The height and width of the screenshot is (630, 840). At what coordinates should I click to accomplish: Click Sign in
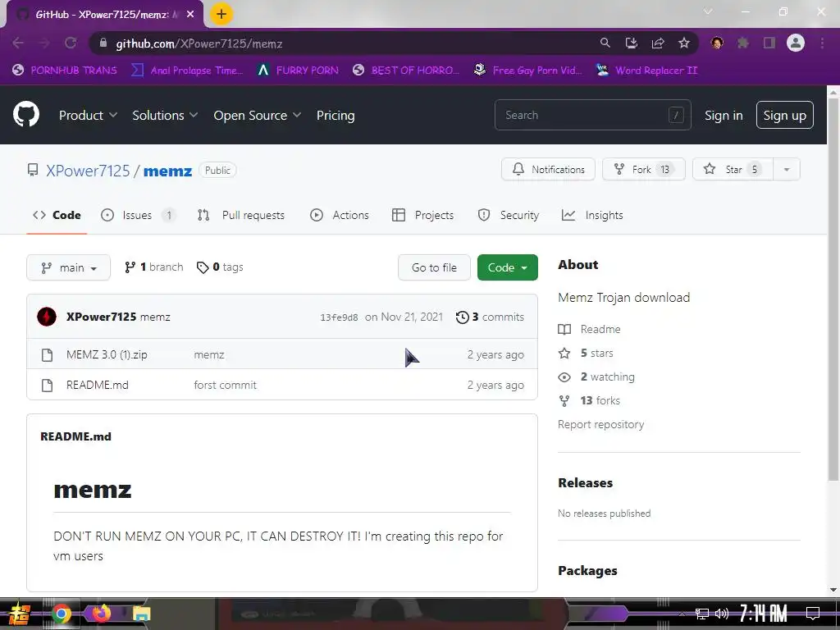coord(724,115)
